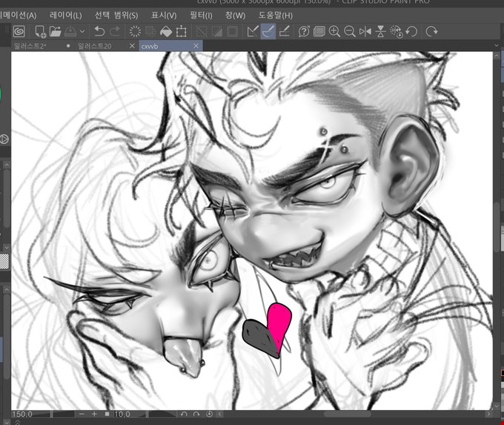Viewport: 504px width, 425px height.
Task: Click fit-to-screen square in status bar
Action: tap(107, 414)
